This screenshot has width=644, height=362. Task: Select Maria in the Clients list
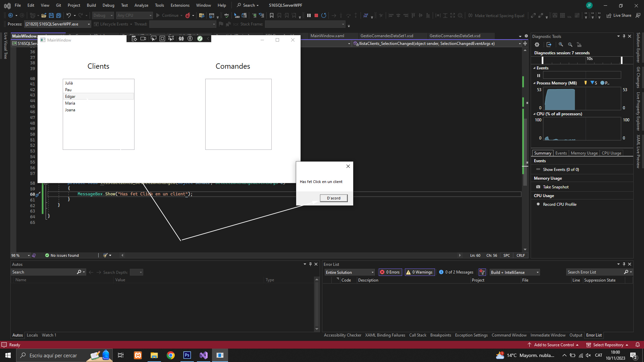(70, 103)
